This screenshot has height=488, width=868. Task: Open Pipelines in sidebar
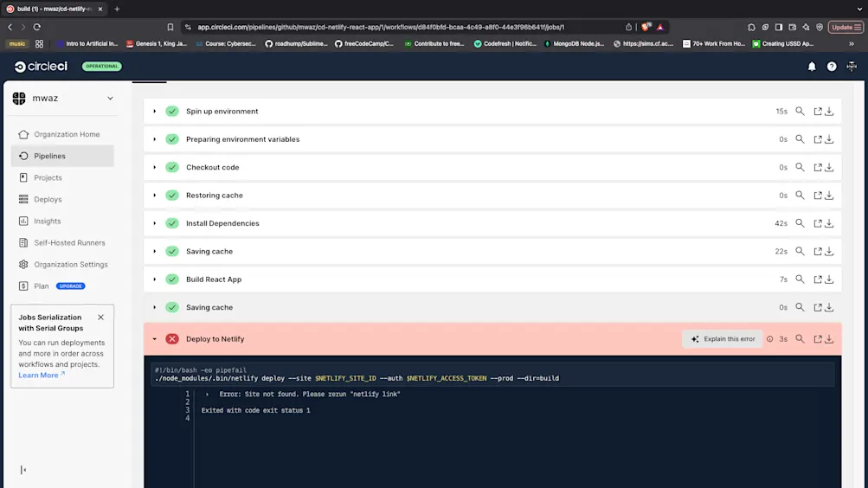click(62, 156)
